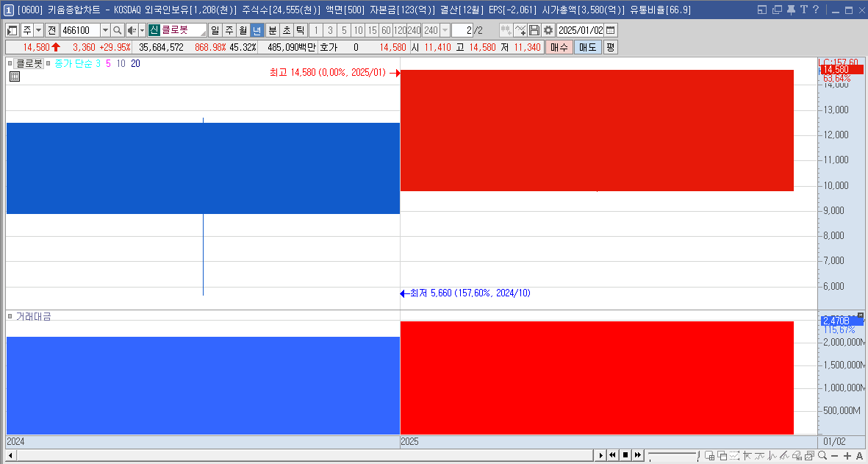This screenshot has width=868, height=464.
Task: Click the 평 button beside 매도
Action: (609, 48)
